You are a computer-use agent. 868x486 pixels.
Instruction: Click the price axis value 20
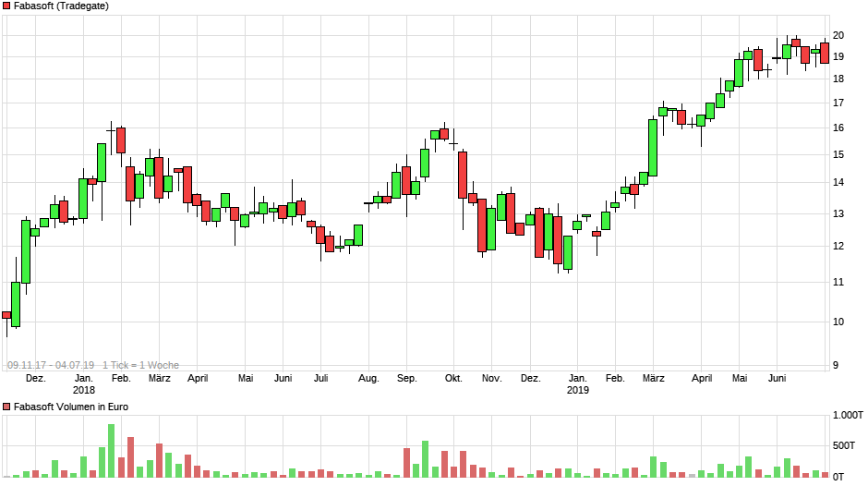point(838,35)
